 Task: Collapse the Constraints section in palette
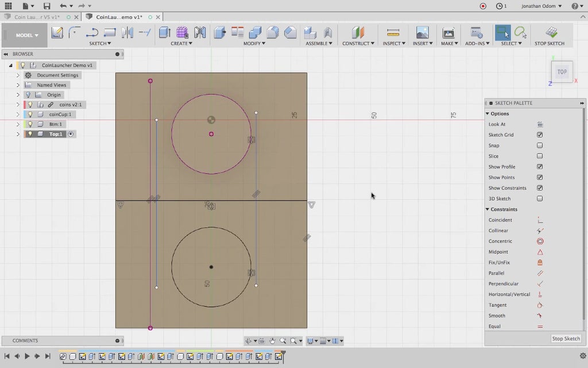[488, 209]
